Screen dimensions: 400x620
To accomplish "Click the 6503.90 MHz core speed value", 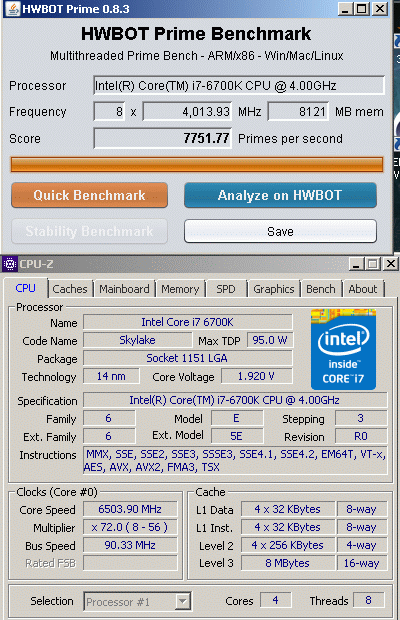I will coord(130,509).
